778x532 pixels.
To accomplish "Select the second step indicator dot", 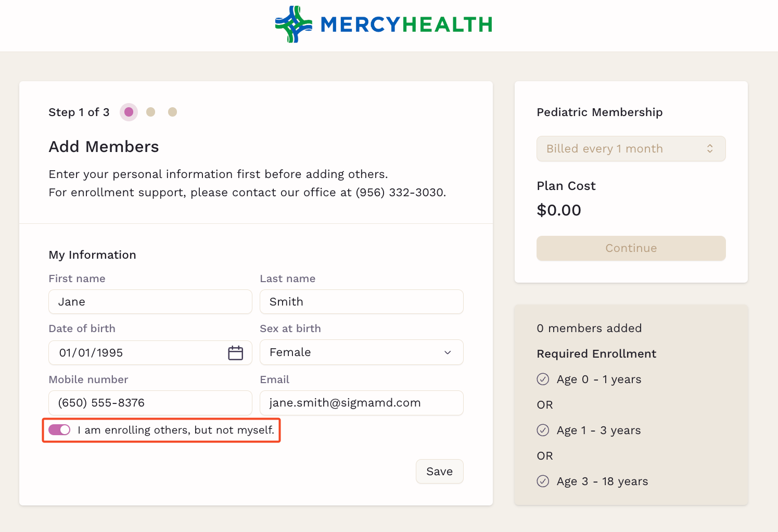I will click(151, 112).
